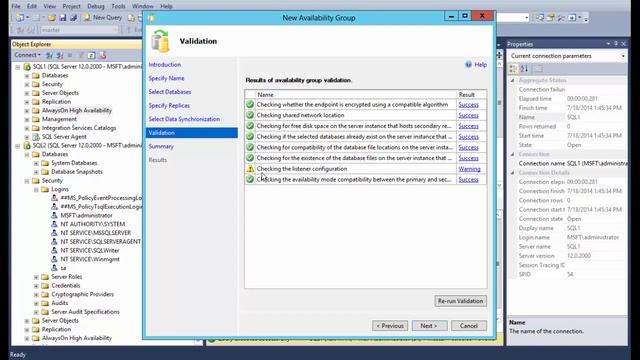
Task: Open the File menu
Action: (16, 6)
